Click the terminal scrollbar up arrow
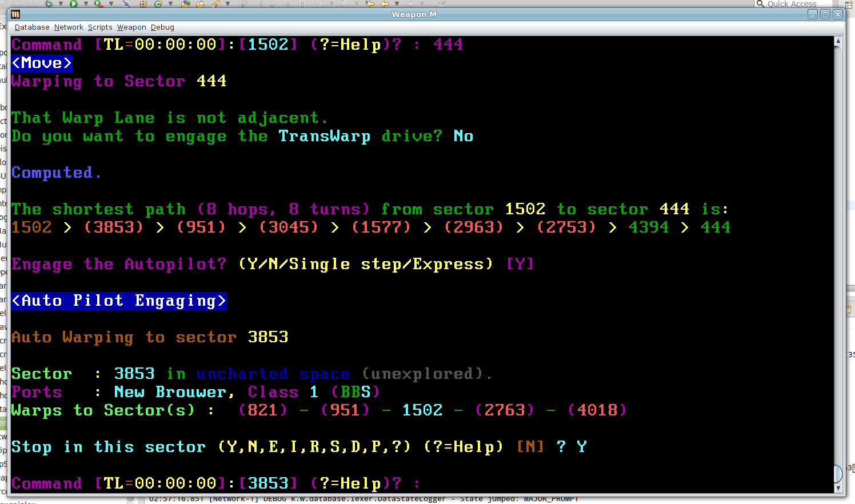855x504 pixels. (x=838, y=41)
